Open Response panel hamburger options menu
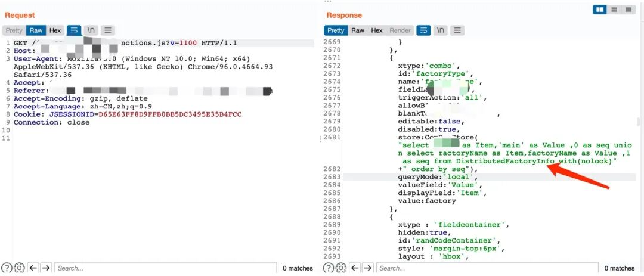The height and width of the screenshot is (276, 644). pos(457,30)
